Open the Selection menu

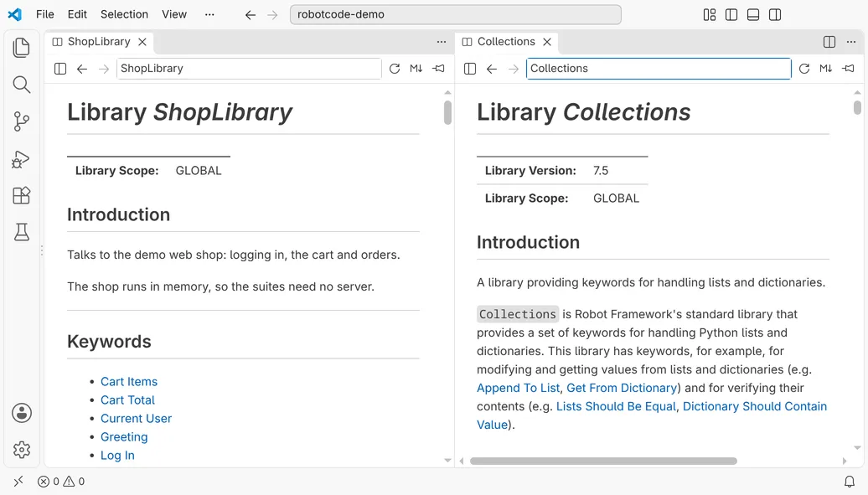point(124,14)
